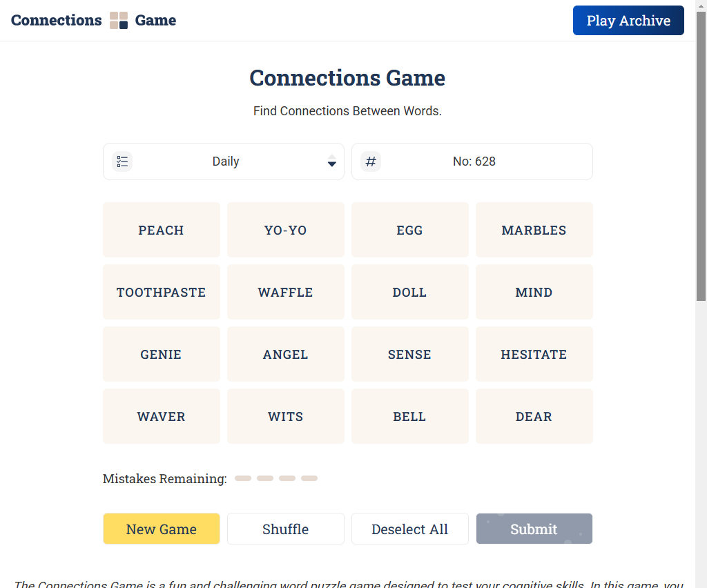707x588 pixels.
Task: Shuffle the word tiles
Action: pyautogui.click(x=285, y=529)
